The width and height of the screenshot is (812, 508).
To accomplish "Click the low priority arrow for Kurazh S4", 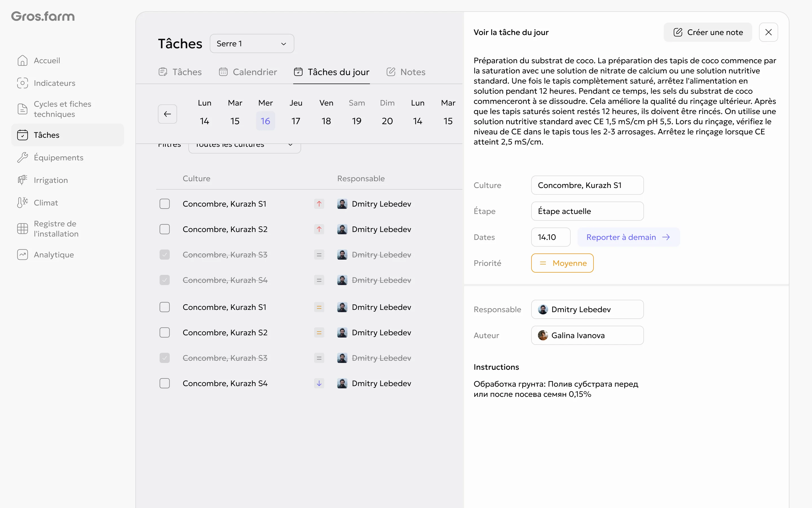I will click(319, 383).
